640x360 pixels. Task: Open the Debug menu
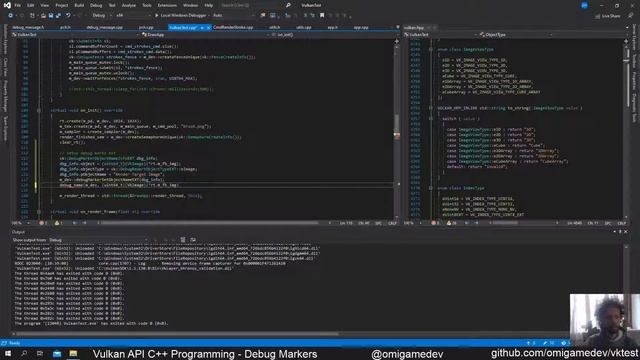pos(96,5)
